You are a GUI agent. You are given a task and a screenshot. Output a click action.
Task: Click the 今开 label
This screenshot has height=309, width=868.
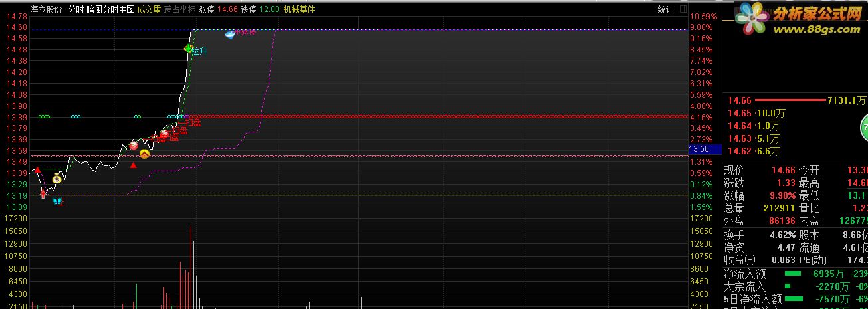[809, 171]
